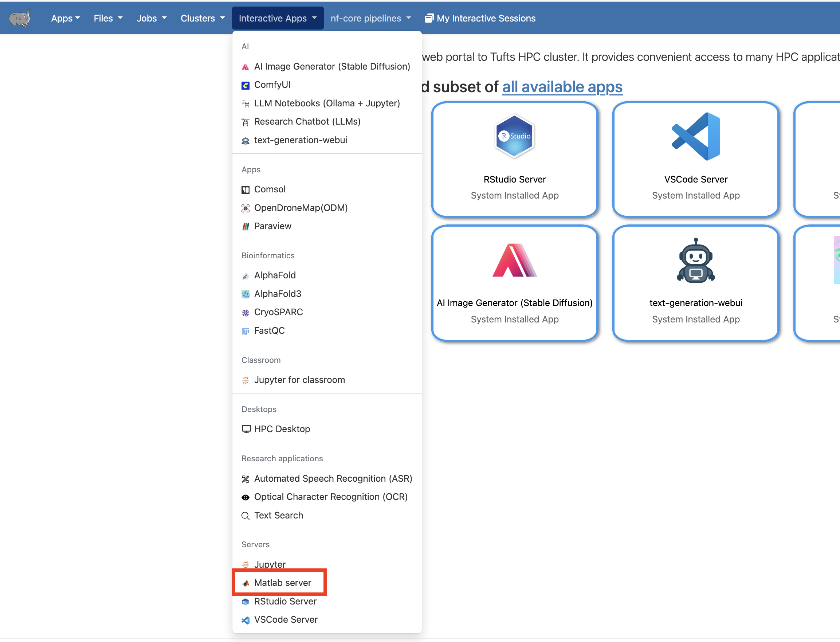Image resolution: width=840 pixels, height=642 pixels.
Task: Click the text-generation-webui robot tile icon
Action: (x=695, y=261)
